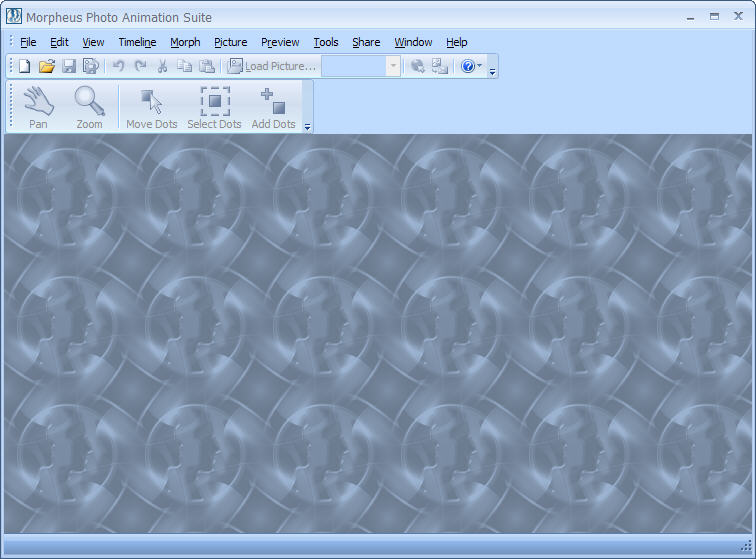Click the window resize grip in status bar
Image resolution: width=756 pixels, height=559 pixels.
click(747, 545)
